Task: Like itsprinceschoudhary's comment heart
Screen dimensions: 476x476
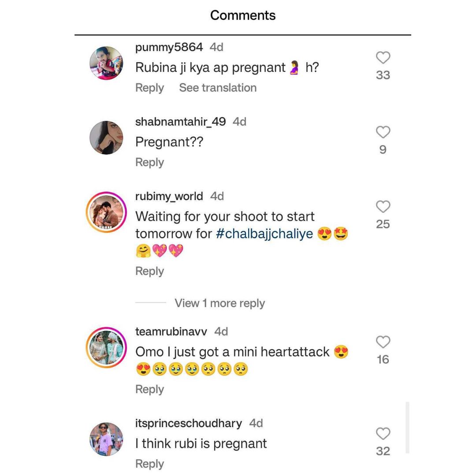Action: click(x=383, y=434)
